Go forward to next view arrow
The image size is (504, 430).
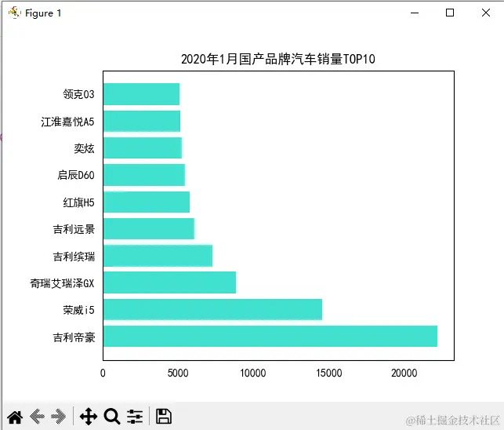(x=59, y=416)
